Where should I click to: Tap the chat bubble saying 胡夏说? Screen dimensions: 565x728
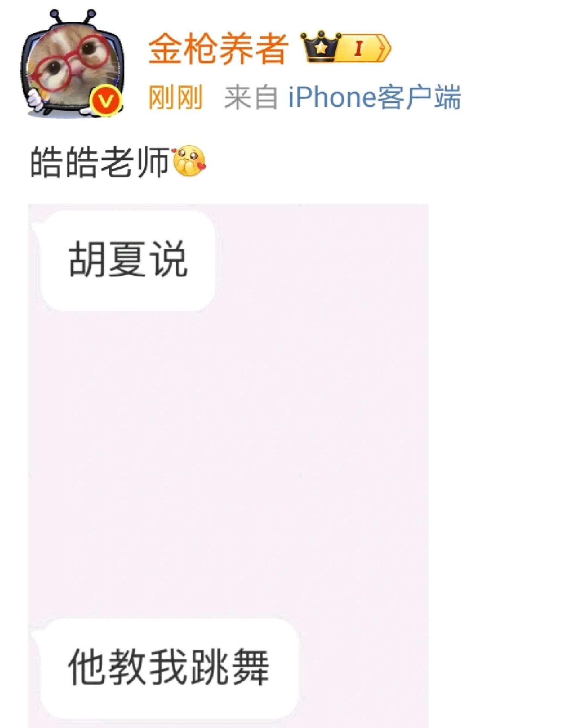[x=128, y=261]
